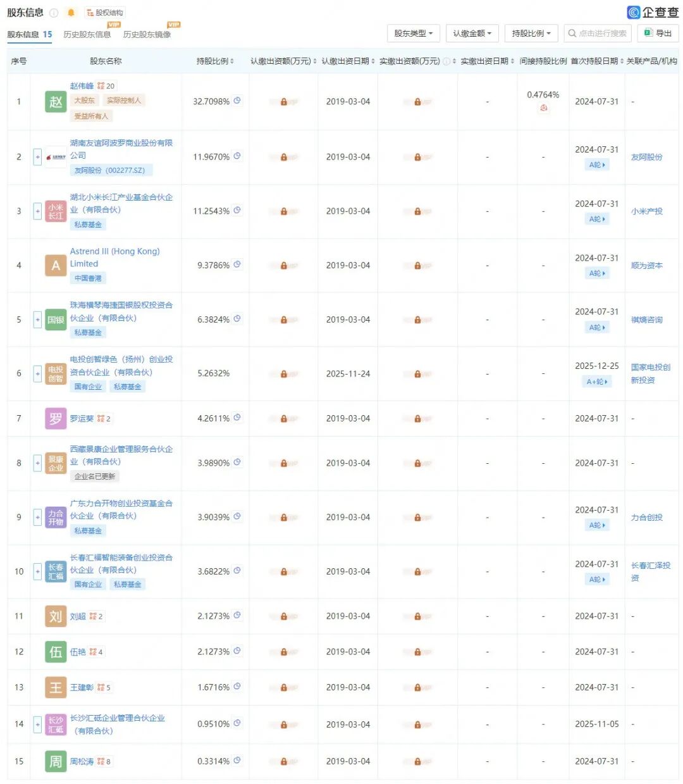
Task: Switch to the 历史股东镜像 tab
Action: [x=147, y=35]
